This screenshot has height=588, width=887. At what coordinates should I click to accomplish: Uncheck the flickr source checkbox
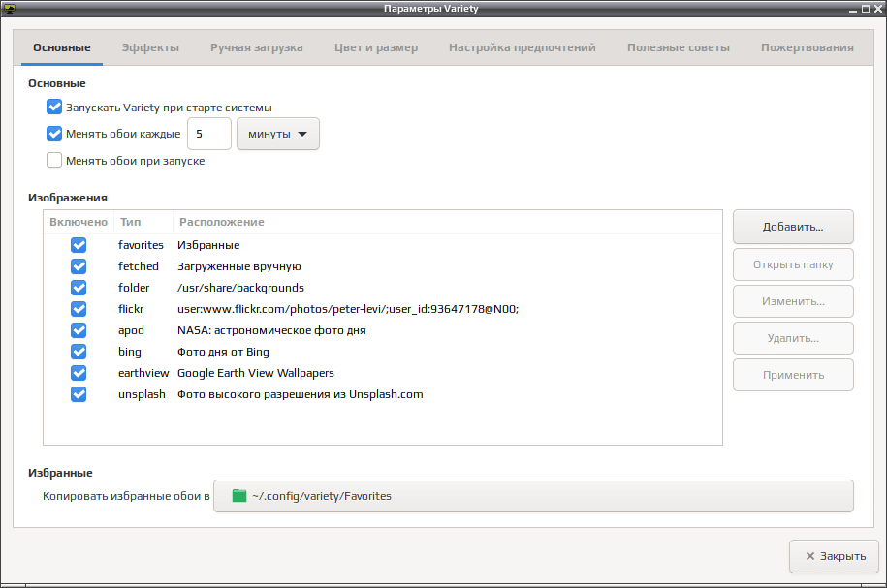coord(79,309)
